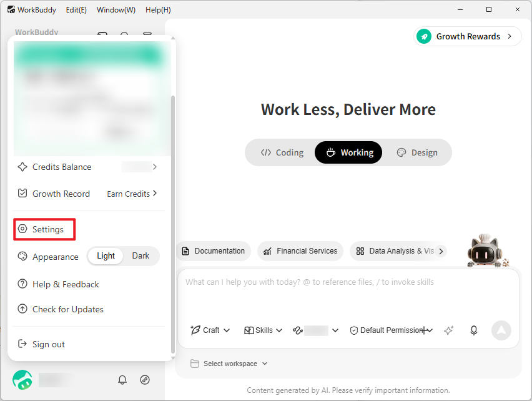The width and height of the screenshot is (532, 401).
Task: Switch to Working mode
Action: (348, 152)
